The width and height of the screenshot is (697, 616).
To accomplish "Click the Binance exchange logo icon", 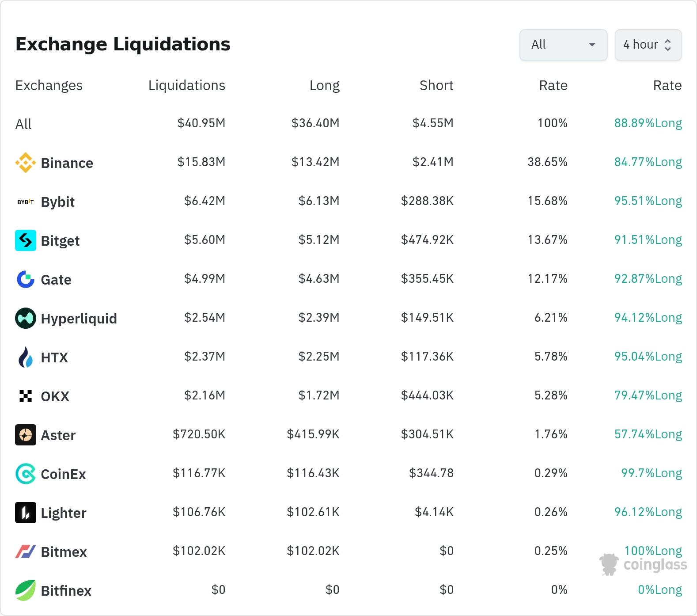I will (26, 163).
